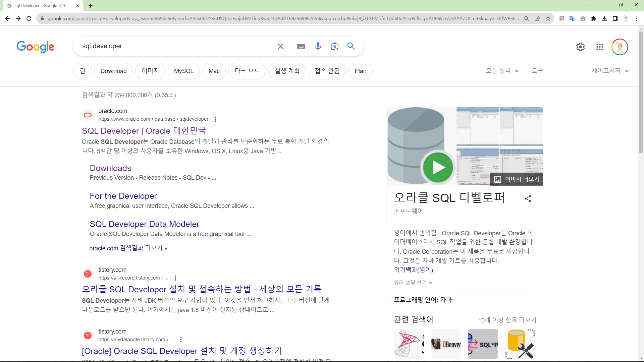This screenshot has width=644, height=362.
Task: Bookmark this page with star icon
Action: 548,18
